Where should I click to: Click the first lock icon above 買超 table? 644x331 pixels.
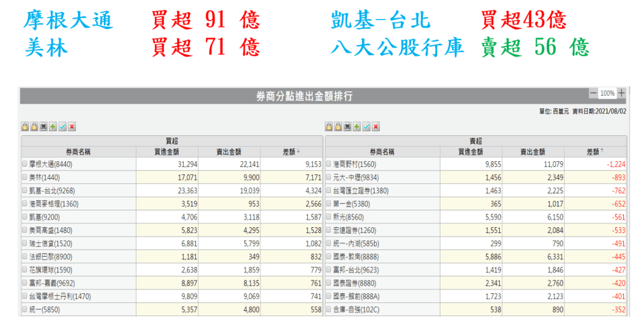pos(25,127)
